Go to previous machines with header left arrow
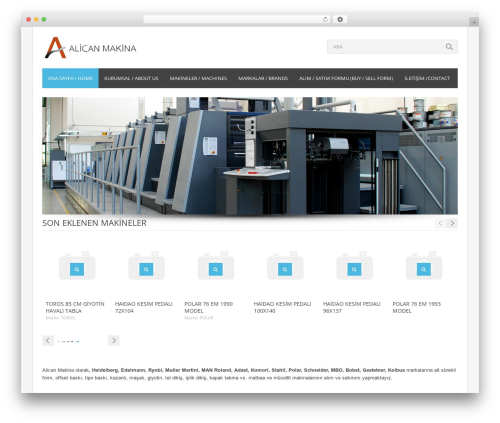The image size is (500, 423). click(x=440, y=223)
